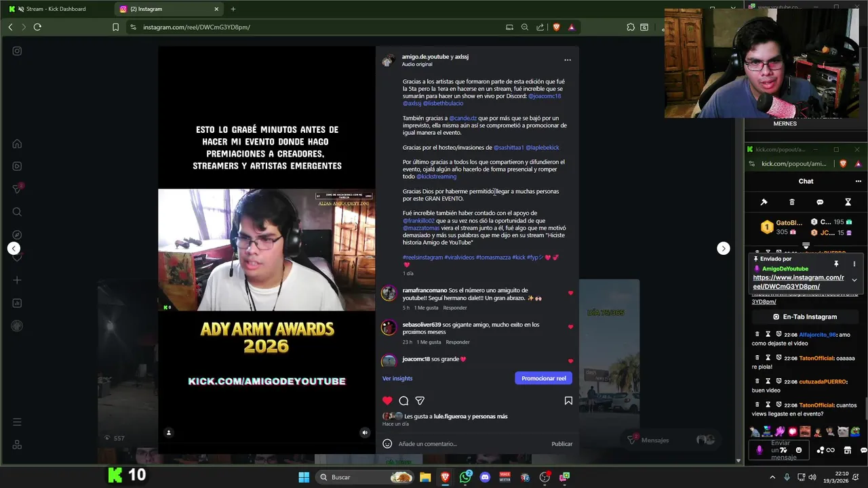Viewport: 868px width, 488px height.
Task: Open professional dashboard chart icon
Action: (17, 303)
